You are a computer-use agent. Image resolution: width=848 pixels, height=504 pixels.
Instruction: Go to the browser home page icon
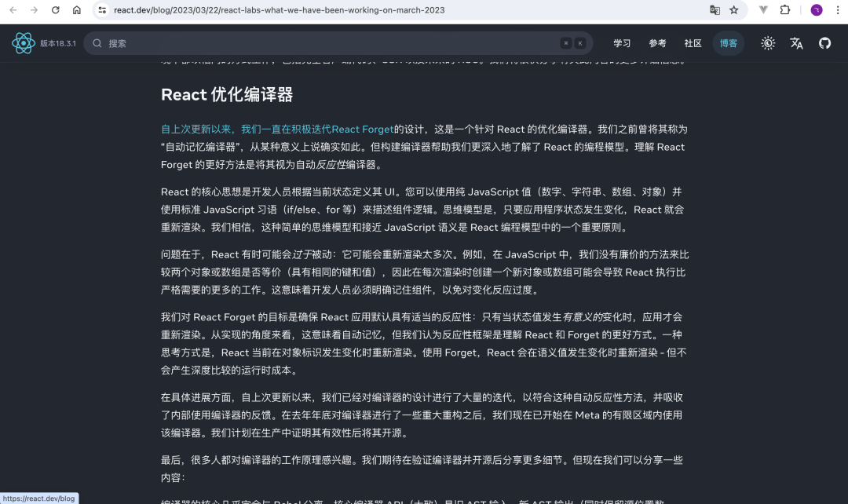tap(76, 10)
